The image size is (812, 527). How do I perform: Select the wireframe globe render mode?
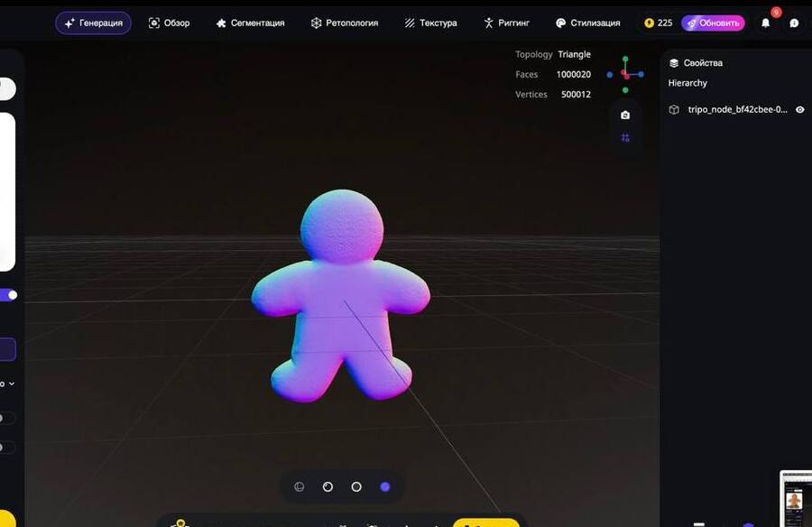pos(299,486)
